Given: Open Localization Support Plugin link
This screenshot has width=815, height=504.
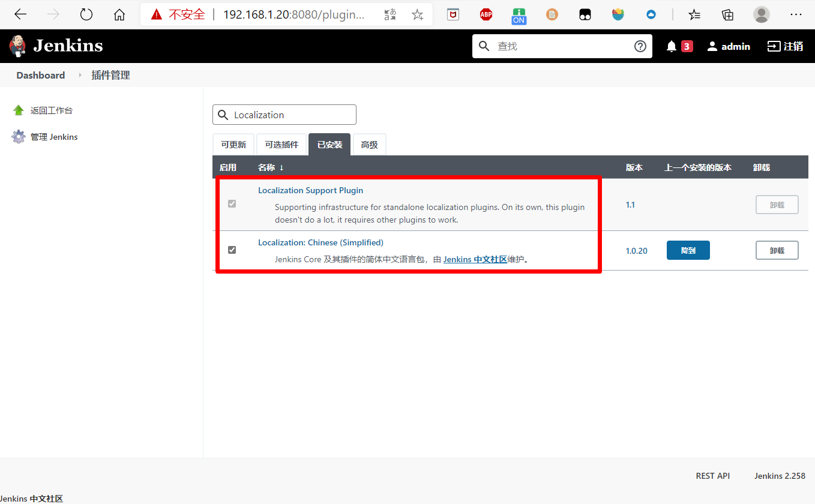Looking at the screenshot, I should pos(310,190).
